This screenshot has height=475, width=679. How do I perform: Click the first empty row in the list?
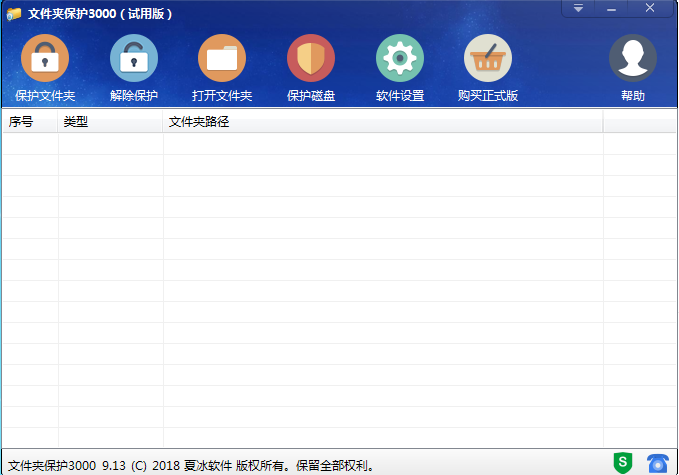pos(300,144)
